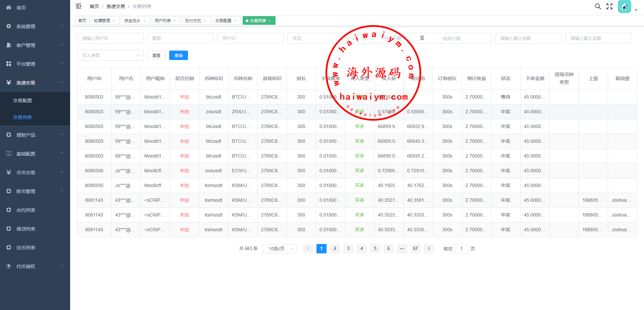Click the 首页 home icon in sidebar
The image size is (644, 310).
[x=9, y=7]
